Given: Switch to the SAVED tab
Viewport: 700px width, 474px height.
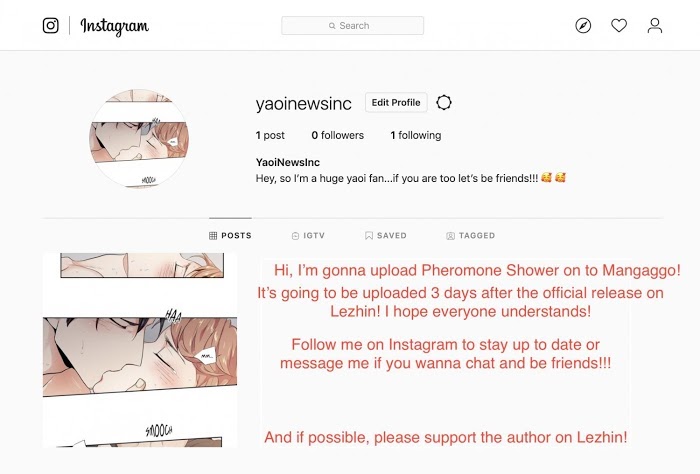Looking at the screenshot, I should (x=386, y=236).
